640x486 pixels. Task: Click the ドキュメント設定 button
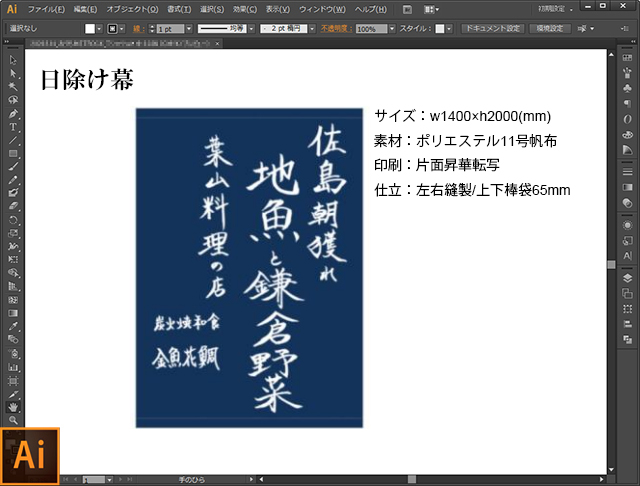(x=492, y=29)
